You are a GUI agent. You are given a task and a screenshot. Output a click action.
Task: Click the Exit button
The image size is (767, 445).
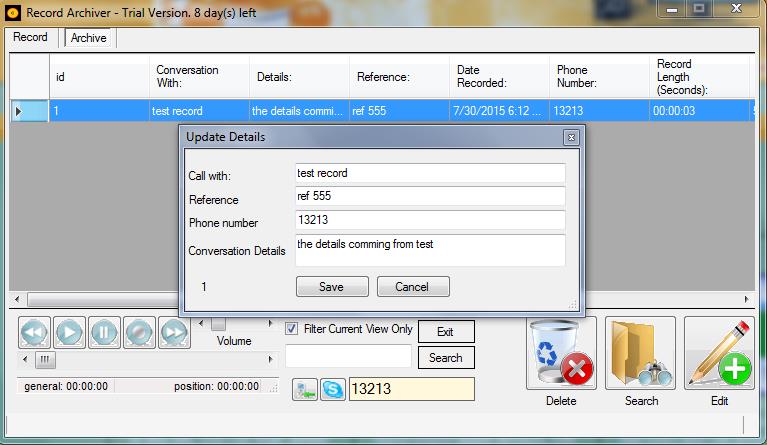tap(445, 332)
